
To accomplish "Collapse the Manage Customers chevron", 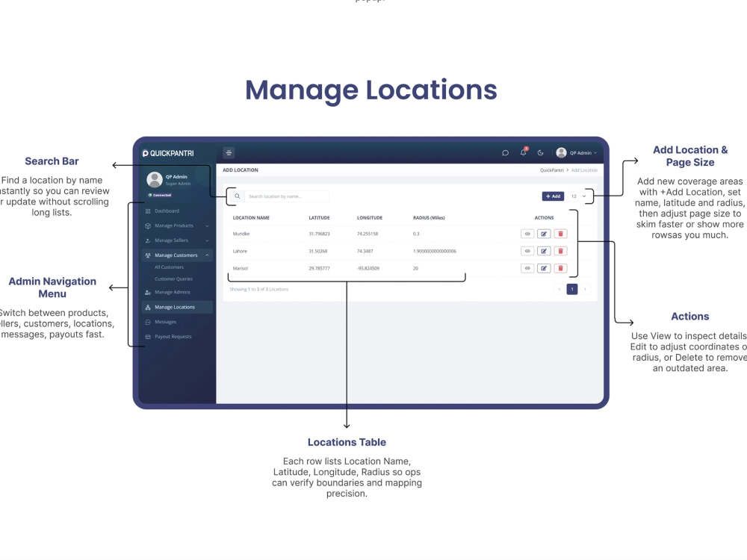I will [x=207, y=255].
